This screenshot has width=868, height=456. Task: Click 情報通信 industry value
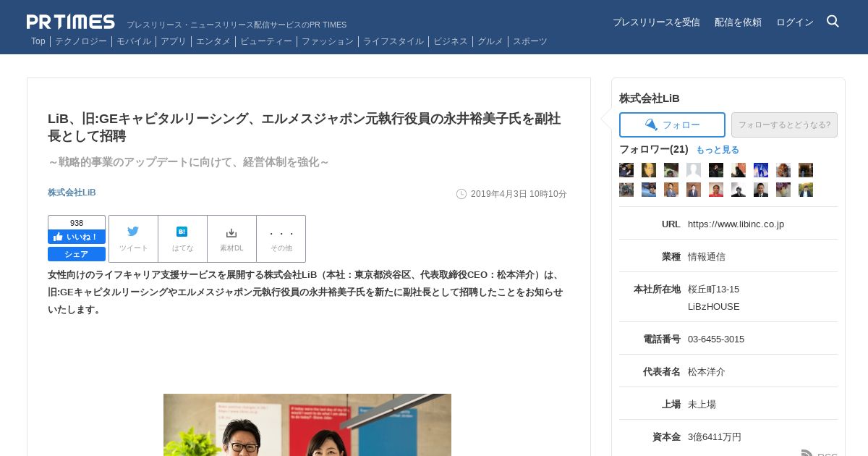[707, 257]
